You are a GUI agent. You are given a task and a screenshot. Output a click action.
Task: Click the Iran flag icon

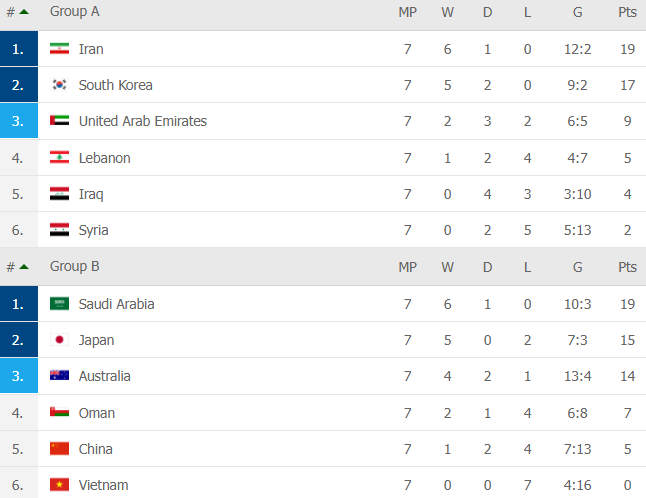[x=59, y=49]
